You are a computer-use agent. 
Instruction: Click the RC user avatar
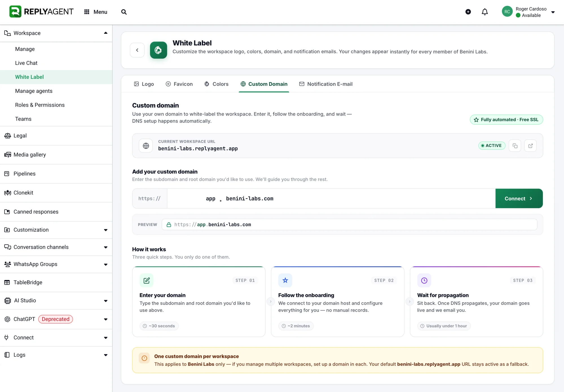[507, 12]
